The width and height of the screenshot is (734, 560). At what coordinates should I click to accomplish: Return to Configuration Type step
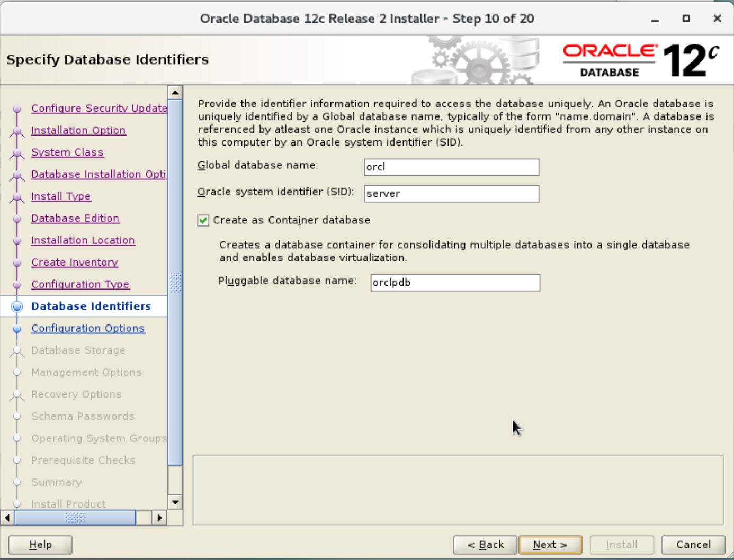click(x=80, y=284)
